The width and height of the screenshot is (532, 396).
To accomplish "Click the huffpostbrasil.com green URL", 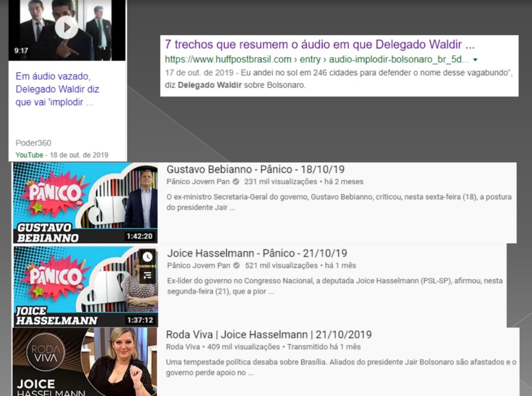I will (317, 59).
